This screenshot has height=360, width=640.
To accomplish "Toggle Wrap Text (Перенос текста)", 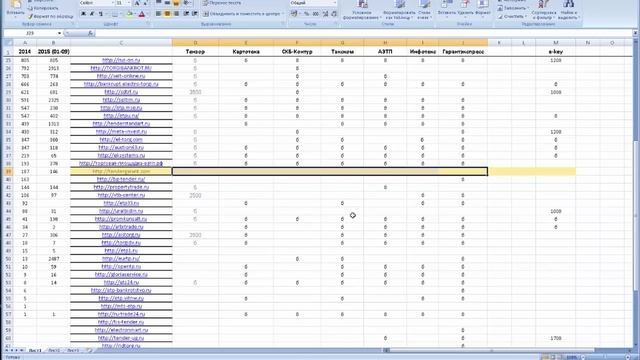I will pos(222,3).
